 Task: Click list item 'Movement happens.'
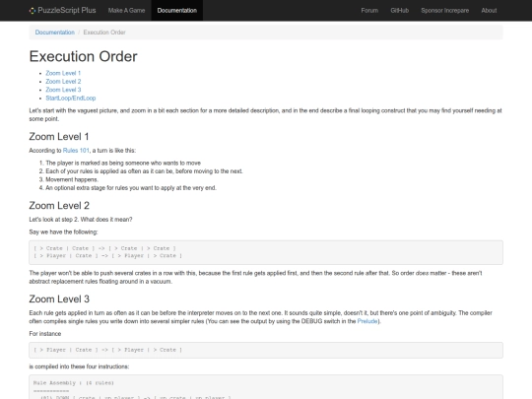(x=72, y=179)
